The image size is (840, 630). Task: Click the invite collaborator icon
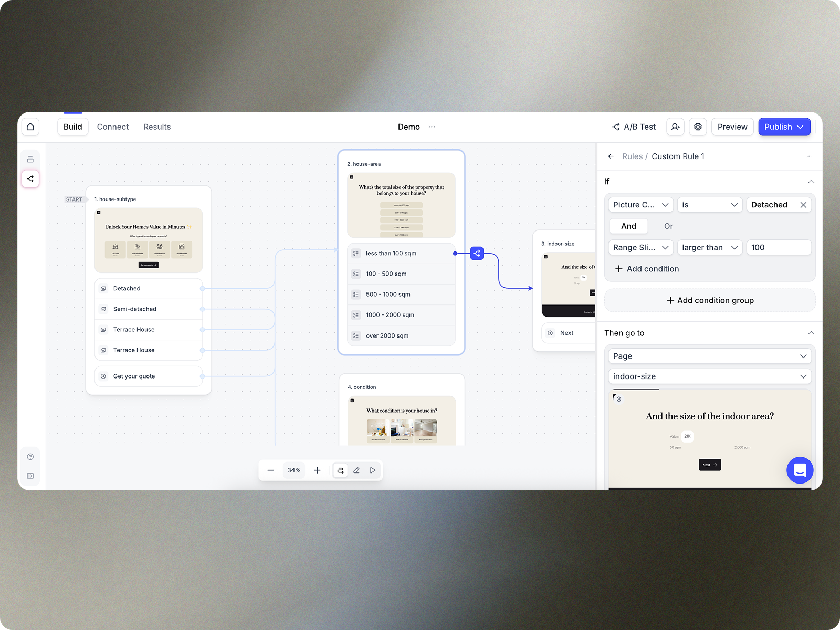pyautogui.click(x=675, y=127)
